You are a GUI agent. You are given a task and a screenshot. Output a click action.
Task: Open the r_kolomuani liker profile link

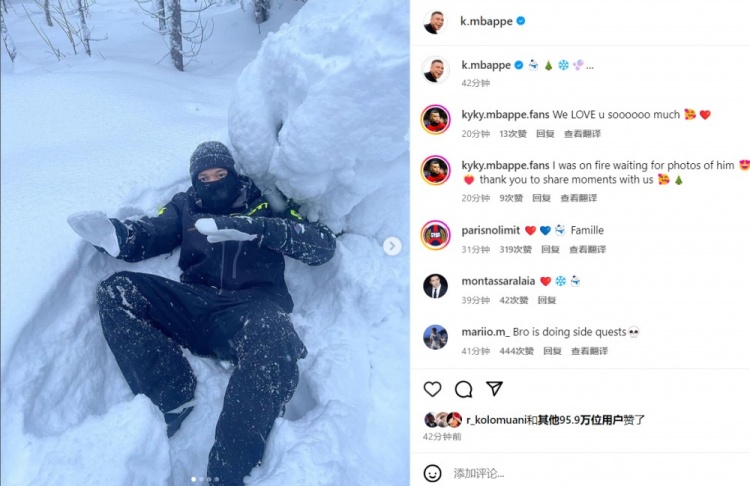point(496,420)
